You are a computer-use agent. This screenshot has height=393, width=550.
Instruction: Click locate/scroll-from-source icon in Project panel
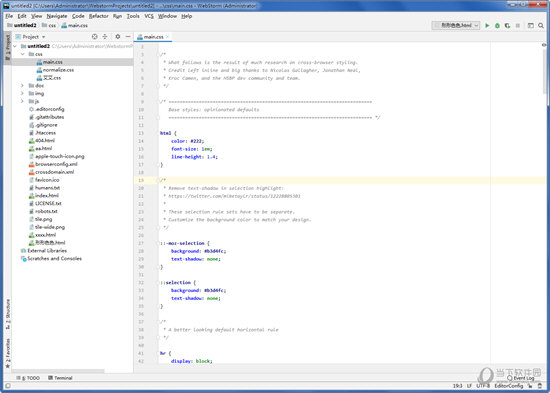94,36
